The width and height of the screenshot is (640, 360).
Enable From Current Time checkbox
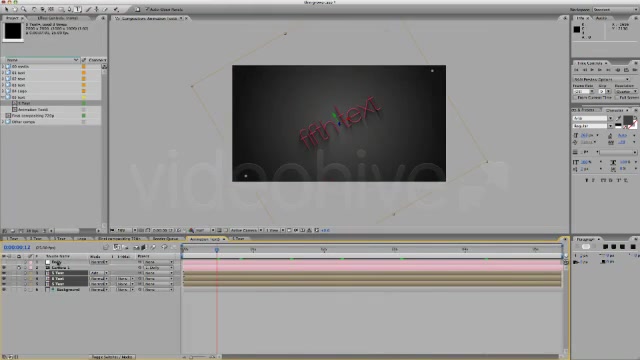coord(575,98)
